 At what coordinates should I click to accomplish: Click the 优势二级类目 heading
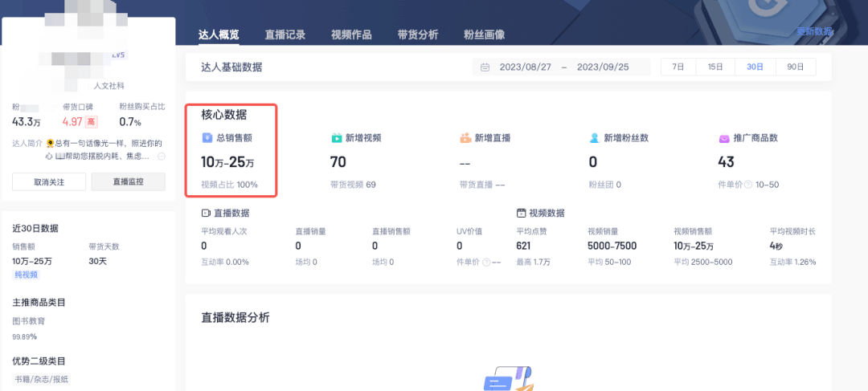click(x=39, y=361)
